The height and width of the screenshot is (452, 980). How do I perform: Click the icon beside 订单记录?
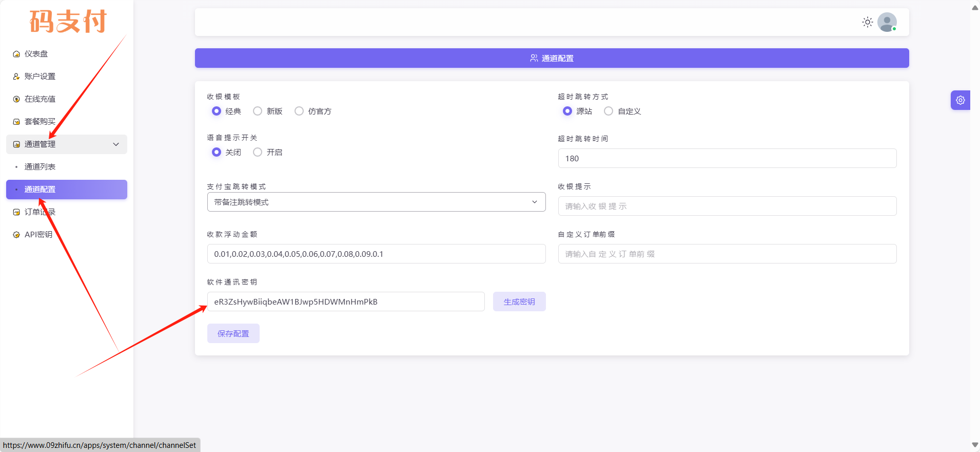point(16,212)
